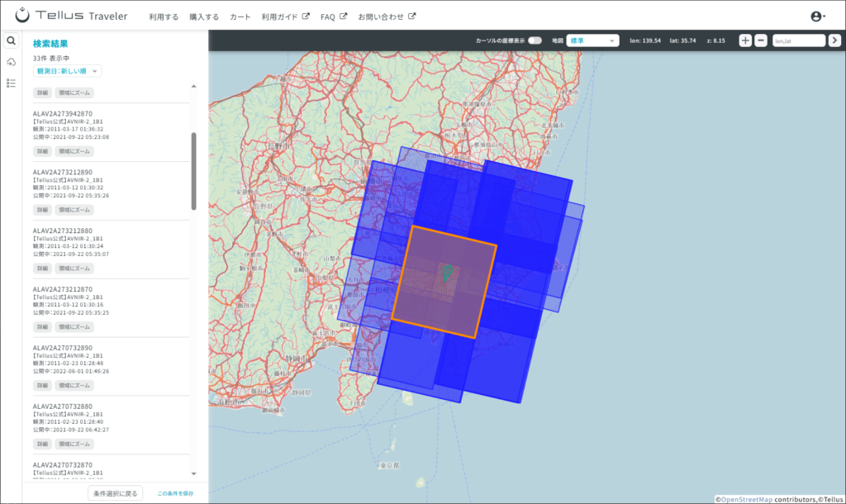This screenshot has width=846, height=504.
Task: Open the user account menu icon
Action: click(x=817, y=17)
